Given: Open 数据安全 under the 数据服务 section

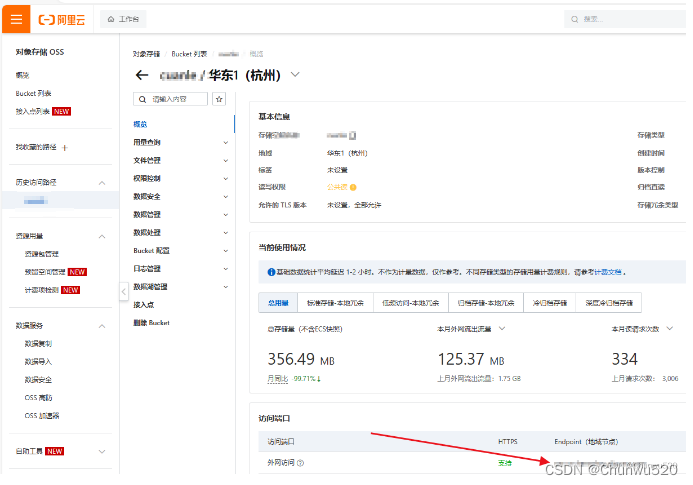Looking at the screenshot, I should 38,380.
